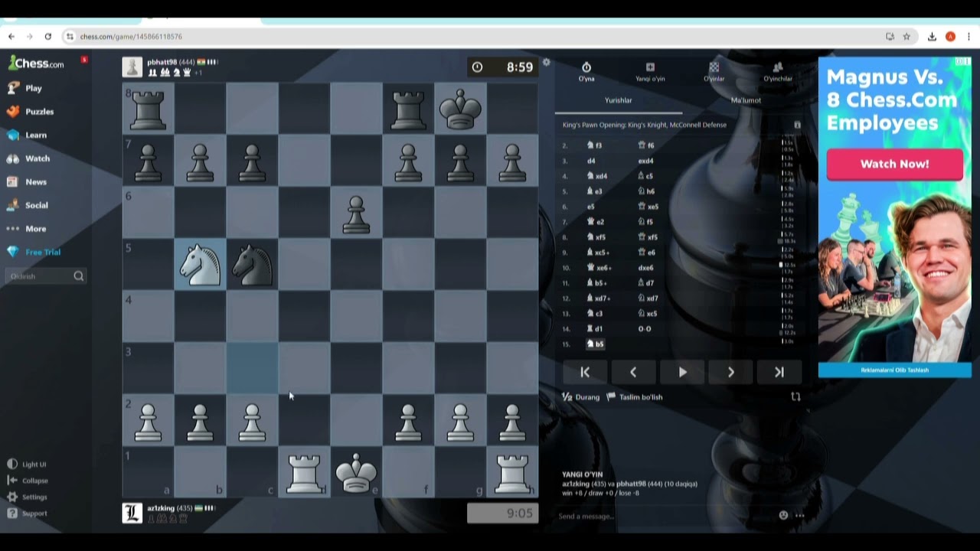This screenshot has width=980, height=551.
Task: Select move 10 dxe6 in the move list
Action: (646, 268)
